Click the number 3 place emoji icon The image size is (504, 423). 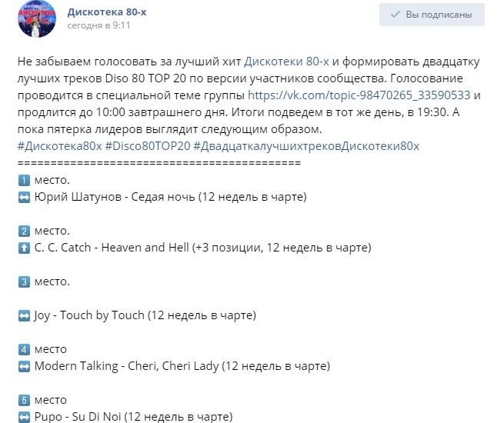click(24, 281)
